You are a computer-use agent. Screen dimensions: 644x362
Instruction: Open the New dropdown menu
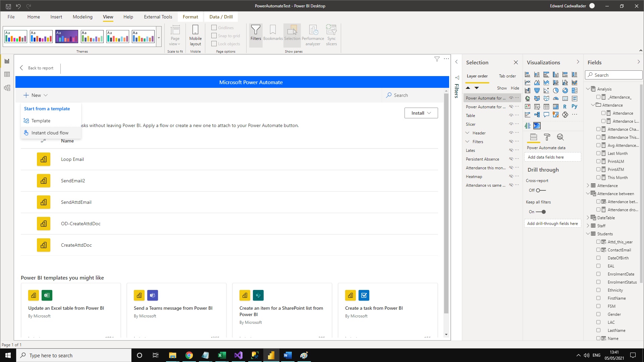coord(36,95)
